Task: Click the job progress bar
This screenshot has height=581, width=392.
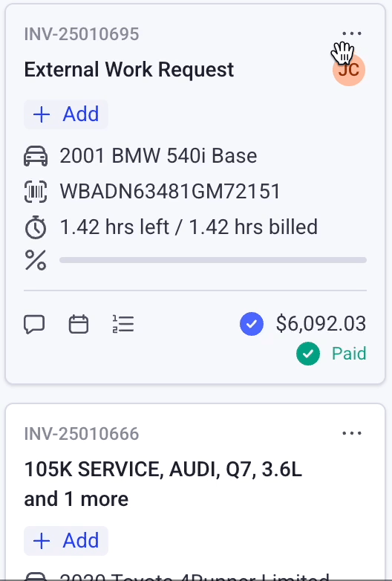Action: coord(213,260)
